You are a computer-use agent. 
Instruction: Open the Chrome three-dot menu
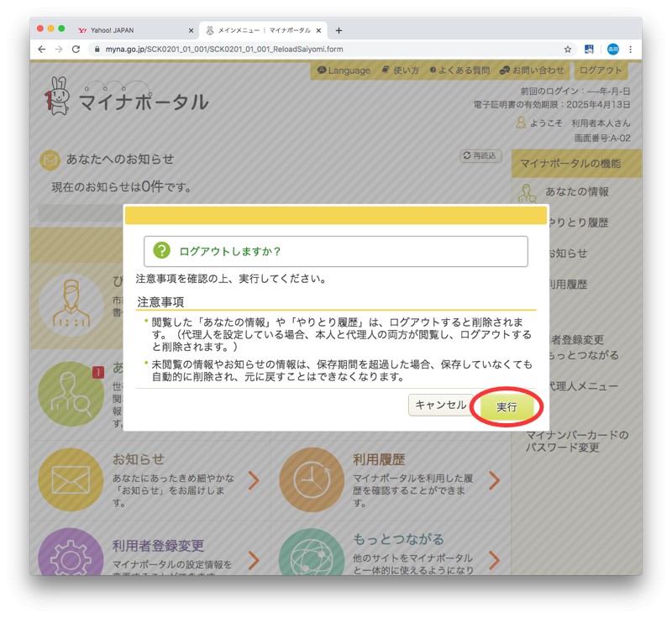[x=630, y=50]
